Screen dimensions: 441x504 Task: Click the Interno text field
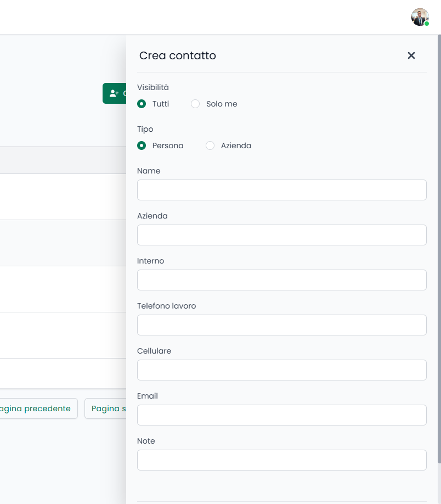pyautogui.click(x=281, y=280)
